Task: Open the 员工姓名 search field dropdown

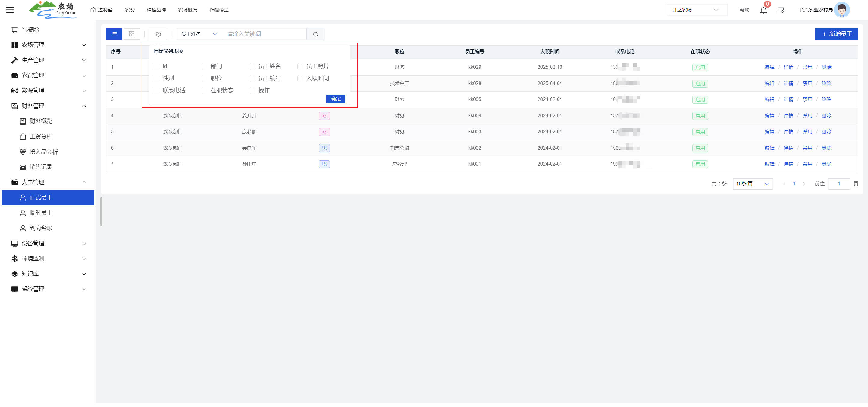Action: pyautogui.click(x=200, y=34)
